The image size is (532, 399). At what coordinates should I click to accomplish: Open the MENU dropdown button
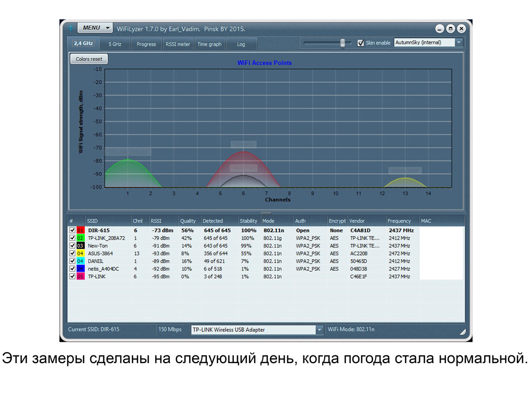point(95,28)
